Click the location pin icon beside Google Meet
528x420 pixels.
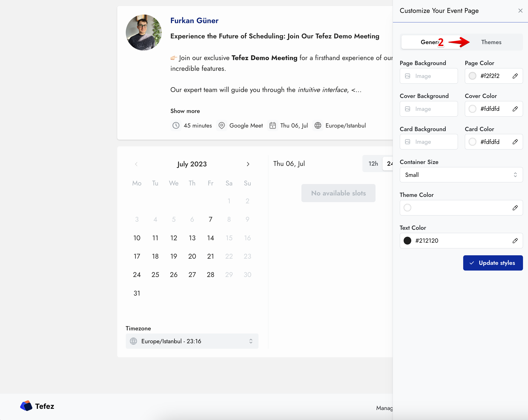click(x=222, y=125)
